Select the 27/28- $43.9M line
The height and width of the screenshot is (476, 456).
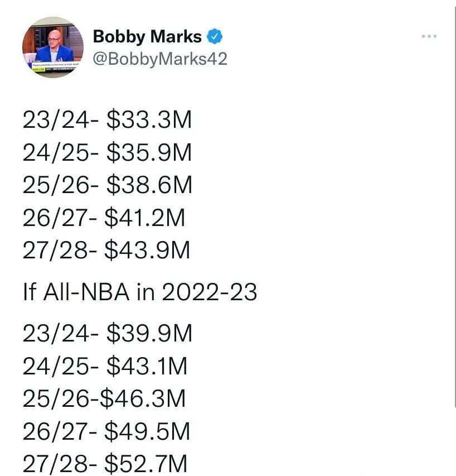[106, 250]
